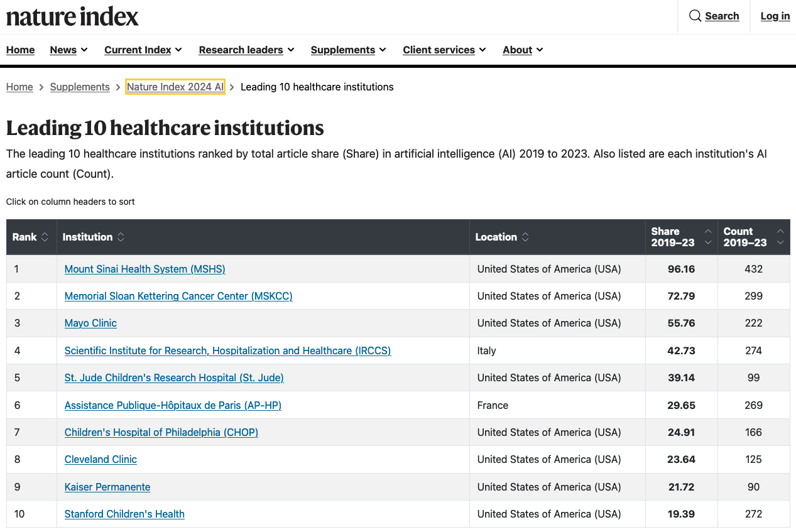The image size is (796, 532).
Task: Click the Search magnifier icon
Action: pyautogui.click(x=695, y=16)
